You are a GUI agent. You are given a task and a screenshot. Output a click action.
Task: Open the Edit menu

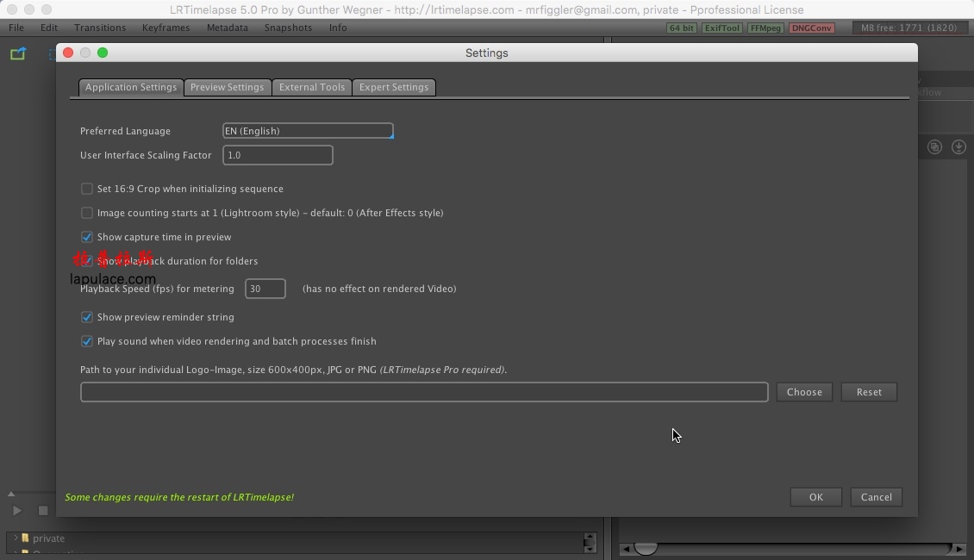(x=49, y=28)
